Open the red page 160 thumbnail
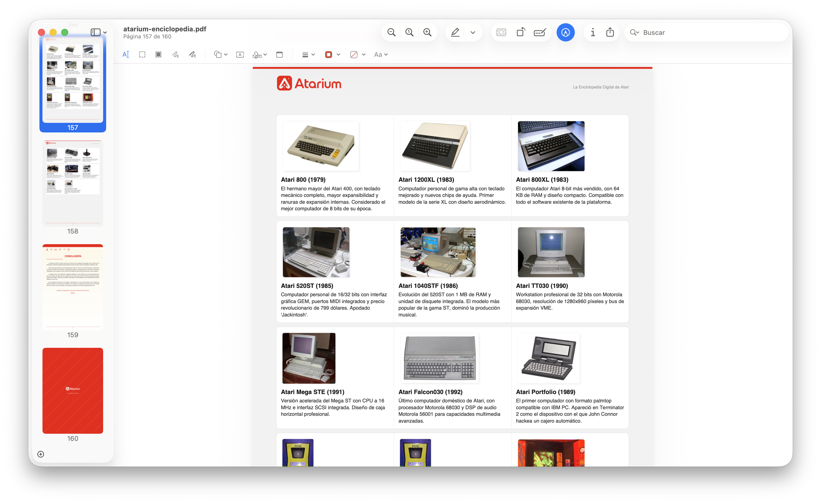The image size is (821, 504). (x=73, y=391)
